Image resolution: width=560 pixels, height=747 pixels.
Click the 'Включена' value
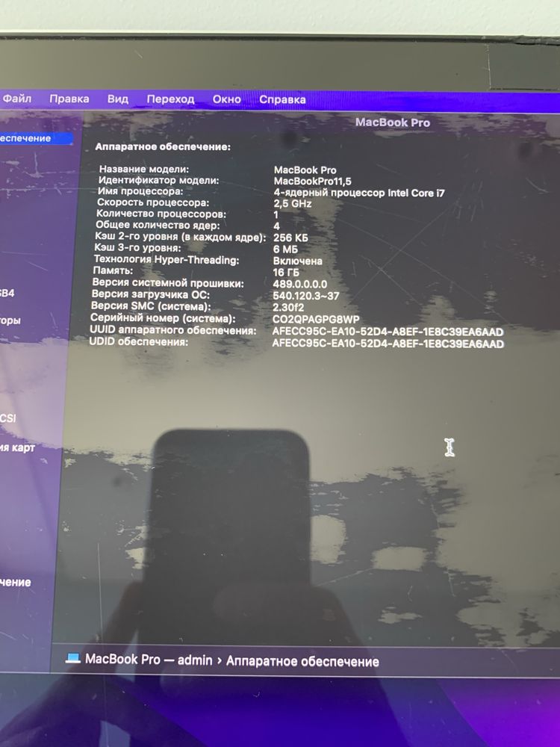point(298,261)
